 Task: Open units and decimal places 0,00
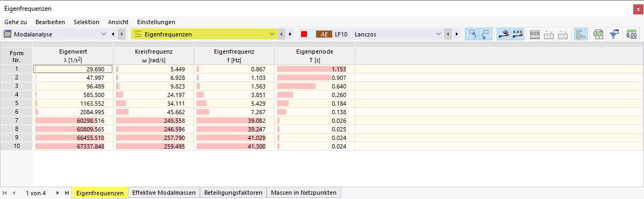632,35
